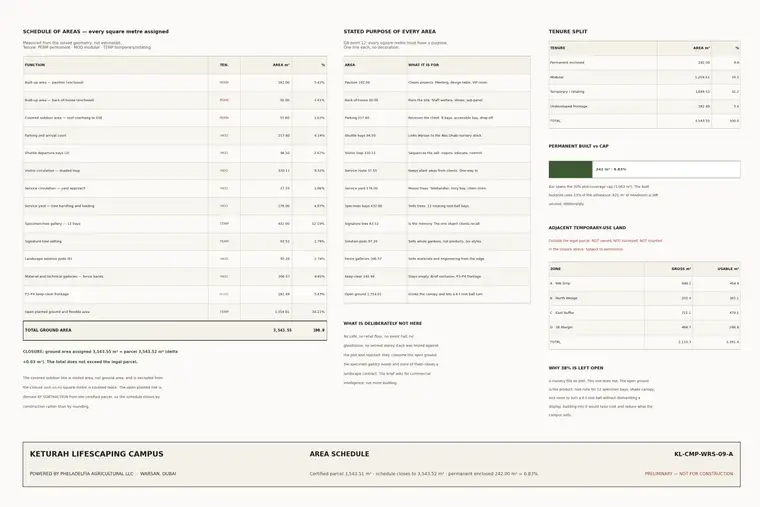Select the 'WHAT IS DELIBERATELY NOT HERE' heading
The image size is (760, 507).
coord(383,323)
